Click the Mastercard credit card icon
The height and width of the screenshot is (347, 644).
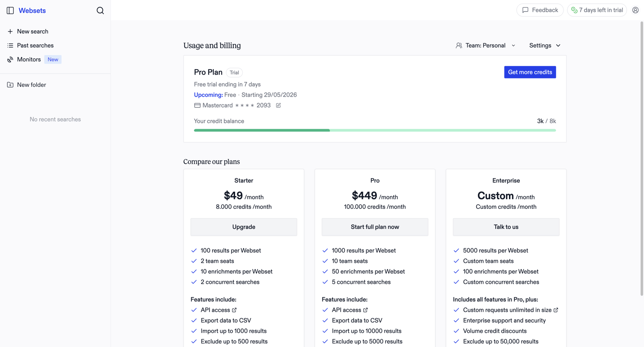pos(197,105)
